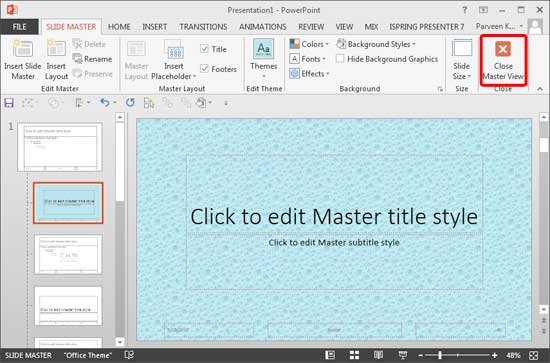Viewport: 550px width, 363px height.
Task: Click the Rename layout button
Action: (x=92, y=59)
